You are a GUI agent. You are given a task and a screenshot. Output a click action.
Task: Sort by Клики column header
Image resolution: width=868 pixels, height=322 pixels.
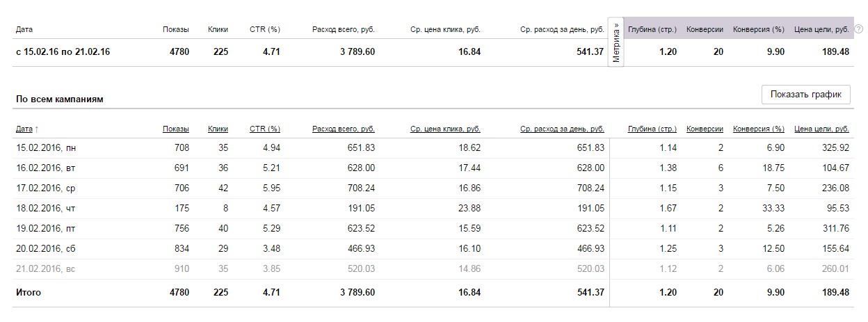click(218, 129)
